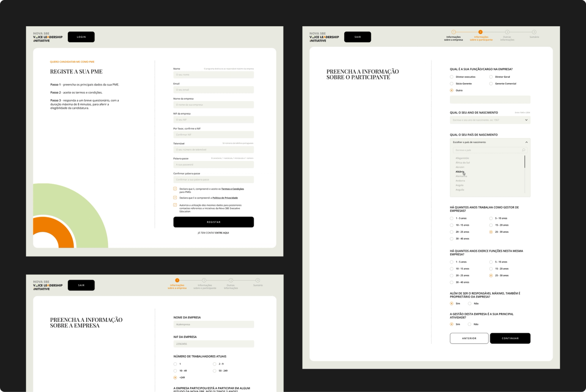586x392 pixels.
Task: Choose the 50 - 249 workers radio button
Action: tap(215, 371)
